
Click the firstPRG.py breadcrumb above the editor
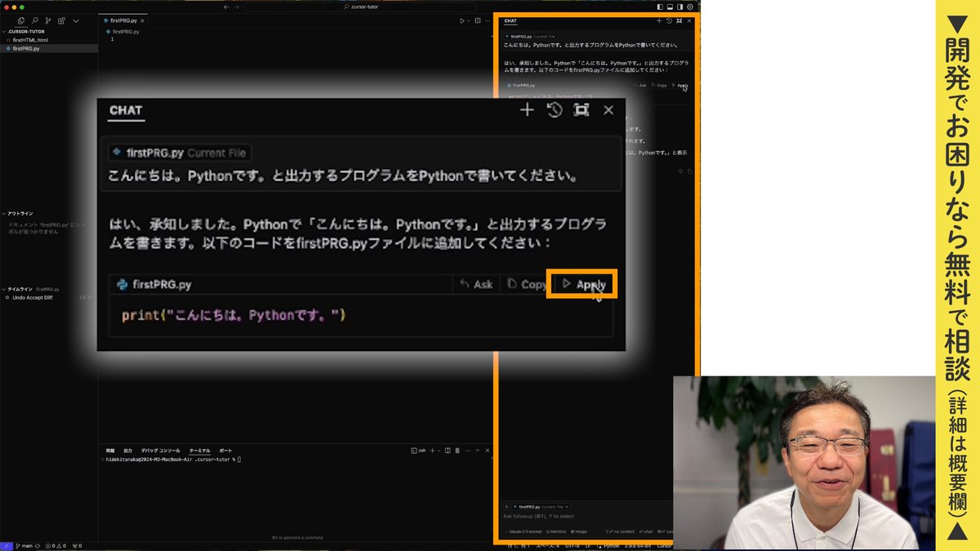coord(125,31)
